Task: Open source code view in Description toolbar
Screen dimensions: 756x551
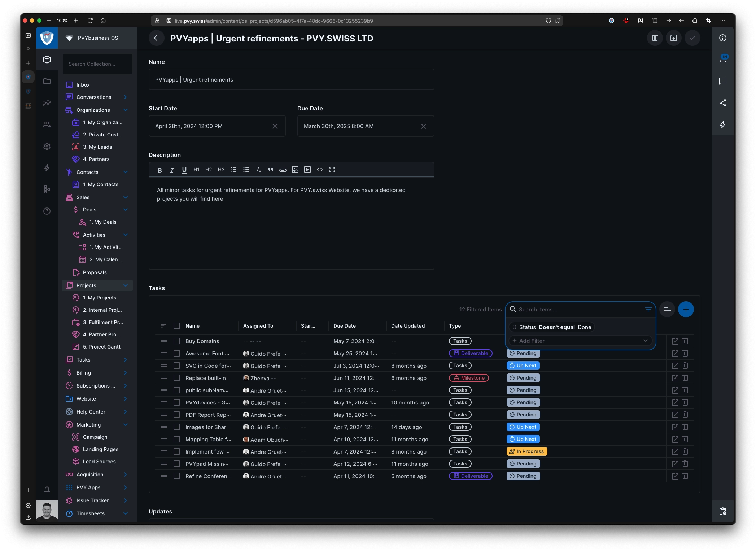Action: pyautogui.click(x=320, y=170)
